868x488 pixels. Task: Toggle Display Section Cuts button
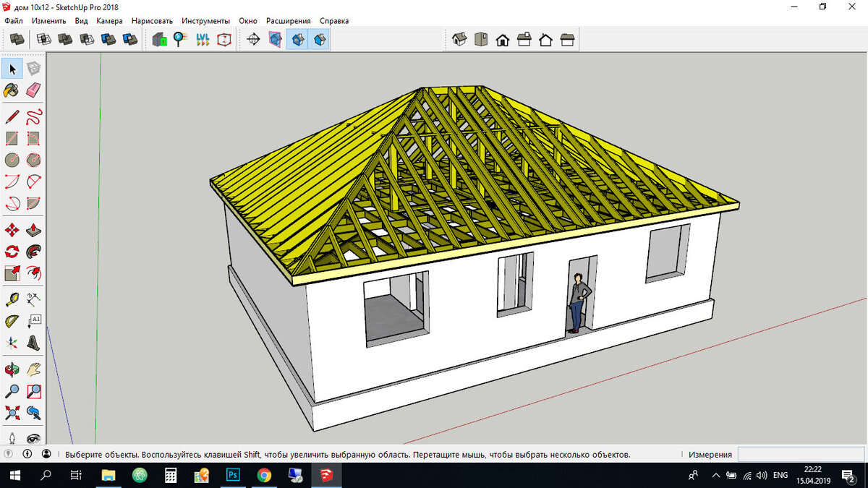point(297,39)
